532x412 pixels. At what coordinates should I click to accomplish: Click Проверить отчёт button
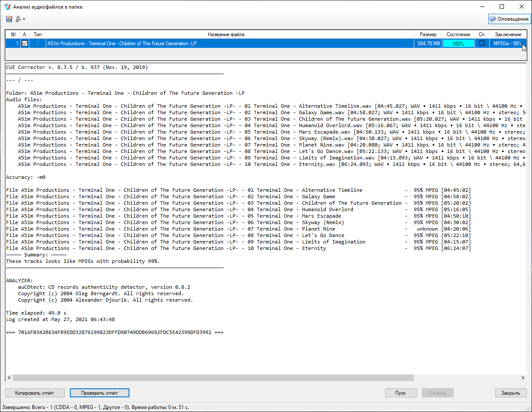(x=100, y=393)
